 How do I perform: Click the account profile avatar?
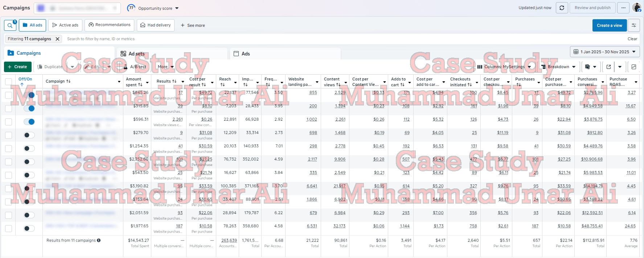(636, 8)
